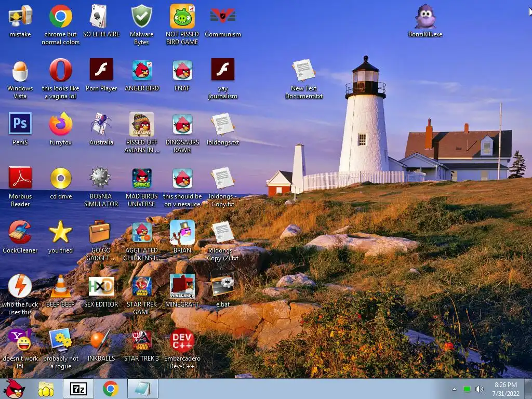532x399 pixels.
Task: Open the Photoshop 'Ps' icon
Action: coord(20,123)
